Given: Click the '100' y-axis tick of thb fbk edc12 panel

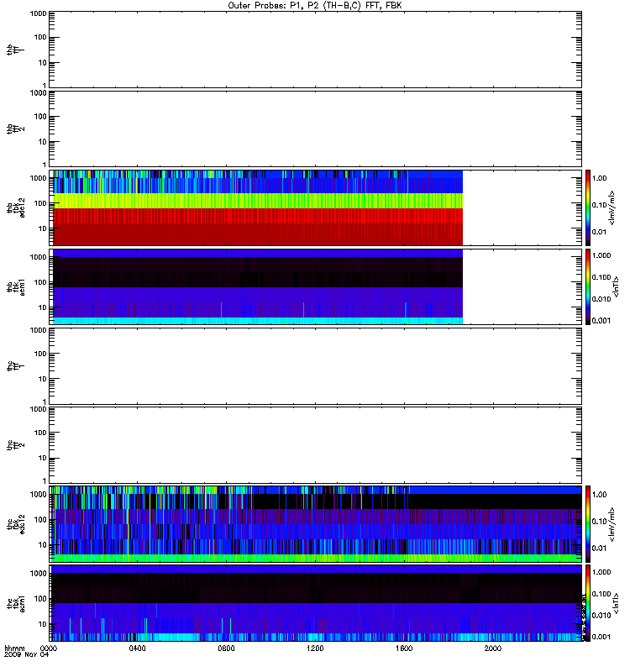Looking at the screenshot, I should [x=40, y=203].
